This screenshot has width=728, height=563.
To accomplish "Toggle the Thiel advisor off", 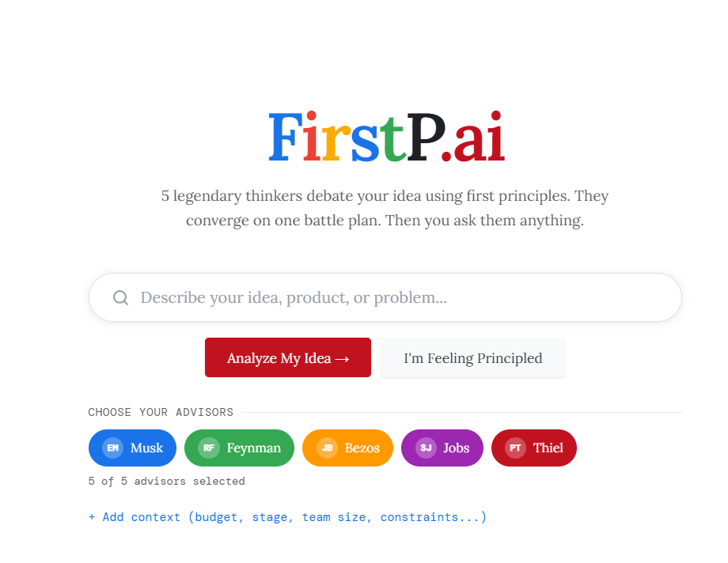I will pos(533,448).
